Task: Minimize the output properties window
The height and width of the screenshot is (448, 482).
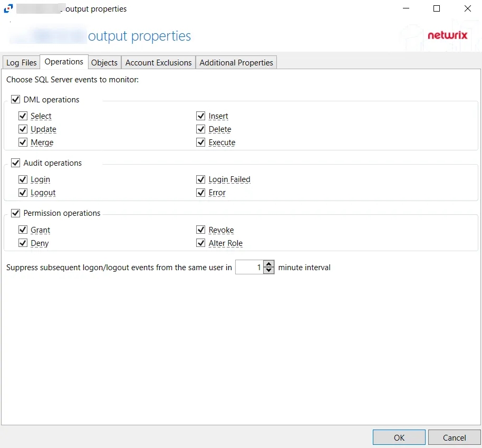Action: pyautogui.click(x=406, y=8)
